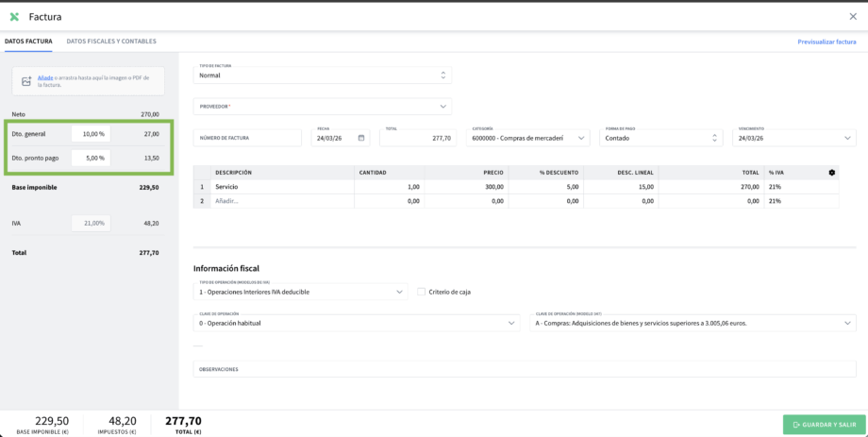Image resolution: width=868 pixels, height=437 pixels.
Task: Click the Observaciones text field
Action: [x=525, y=369]
